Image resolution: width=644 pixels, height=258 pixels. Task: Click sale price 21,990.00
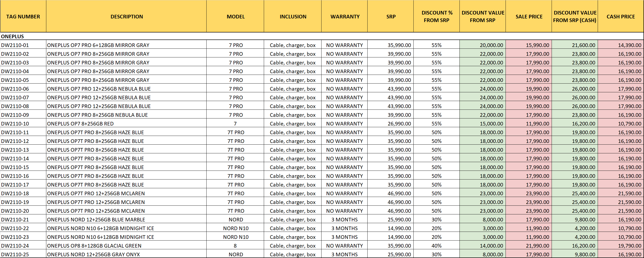pyautogui.click(x=529, y=246)
